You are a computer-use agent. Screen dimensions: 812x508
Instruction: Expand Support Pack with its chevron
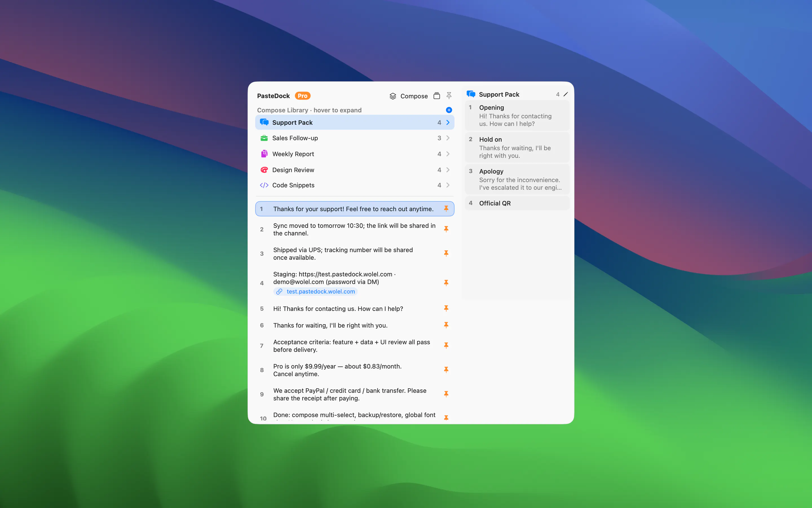coord(448,122)
